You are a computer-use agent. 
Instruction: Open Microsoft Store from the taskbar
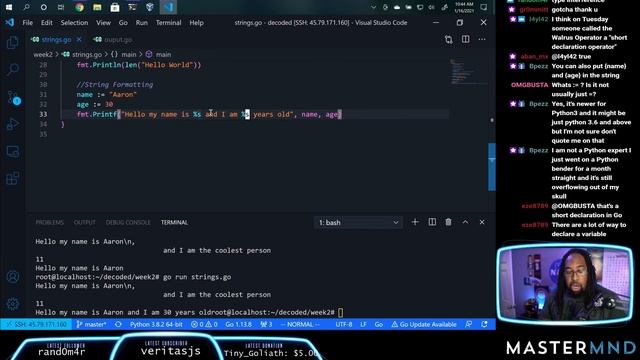click(x=115, y=7)
